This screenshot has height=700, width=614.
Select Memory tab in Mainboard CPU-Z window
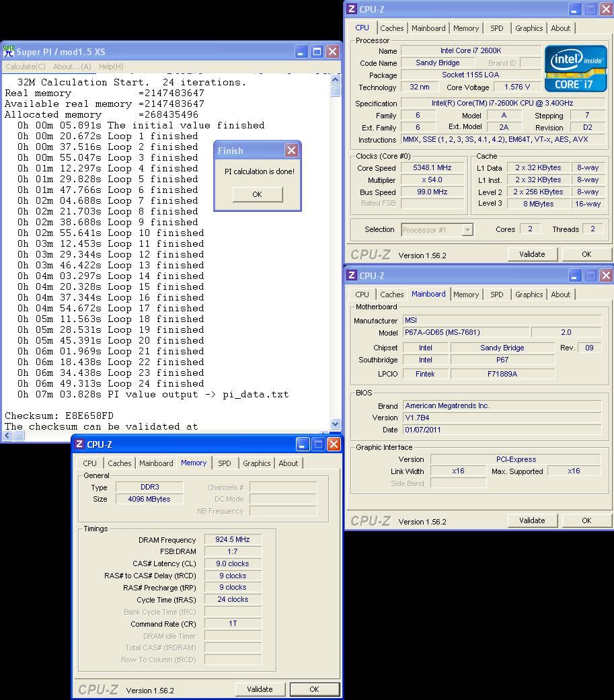[466, 295]
